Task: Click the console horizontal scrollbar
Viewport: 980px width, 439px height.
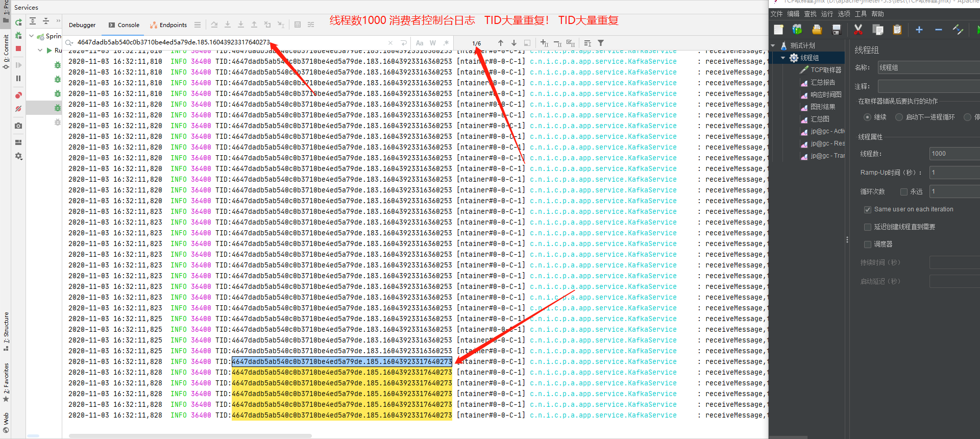Action: click(x=190, y=436)
